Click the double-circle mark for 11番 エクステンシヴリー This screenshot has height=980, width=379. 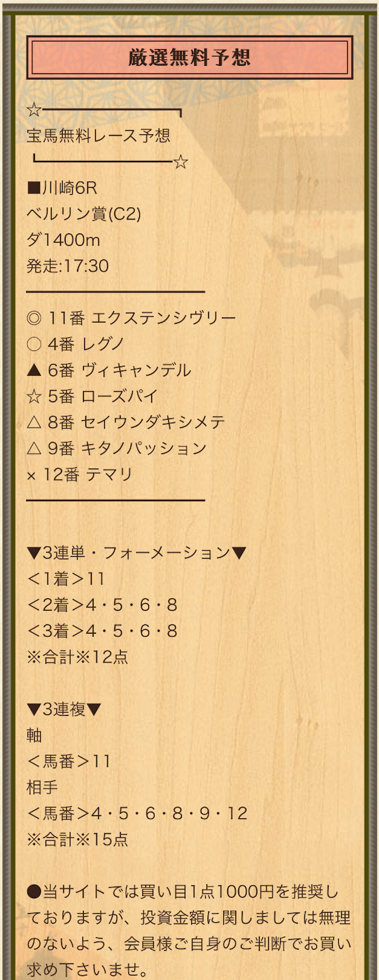[x=34, y=318]
